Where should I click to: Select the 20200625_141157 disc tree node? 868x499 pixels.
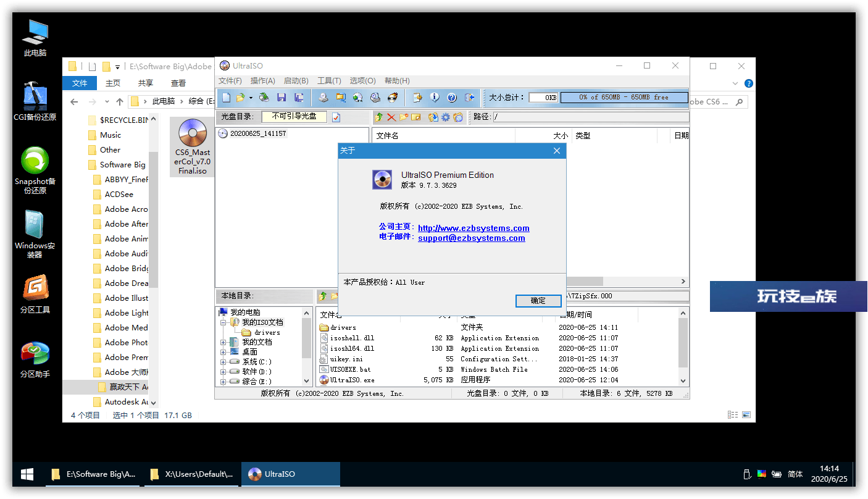(258, 133)
